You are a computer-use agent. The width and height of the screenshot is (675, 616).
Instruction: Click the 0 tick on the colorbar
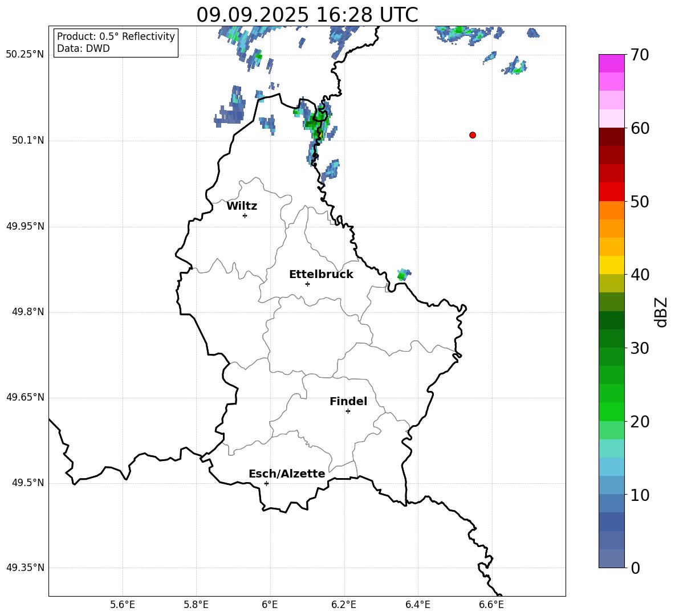[636, 568]
